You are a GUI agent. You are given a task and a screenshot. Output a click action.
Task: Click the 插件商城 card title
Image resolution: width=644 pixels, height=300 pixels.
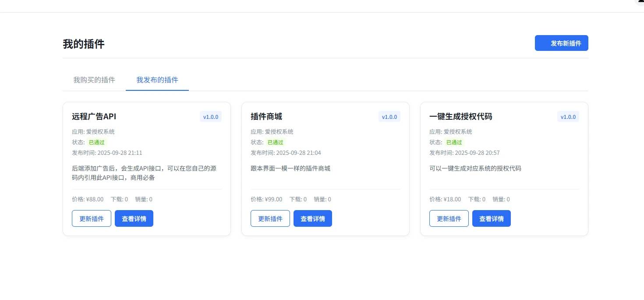(x=265, y=117)
